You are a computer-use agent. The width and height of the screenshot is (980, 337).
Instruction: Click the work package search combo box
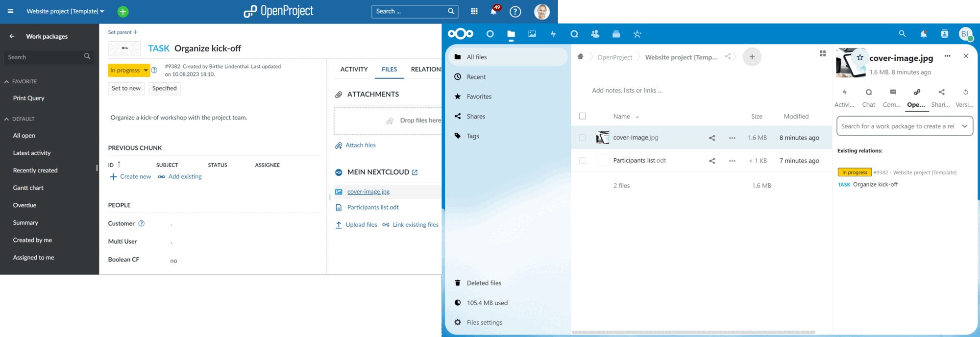coord(904,126)
